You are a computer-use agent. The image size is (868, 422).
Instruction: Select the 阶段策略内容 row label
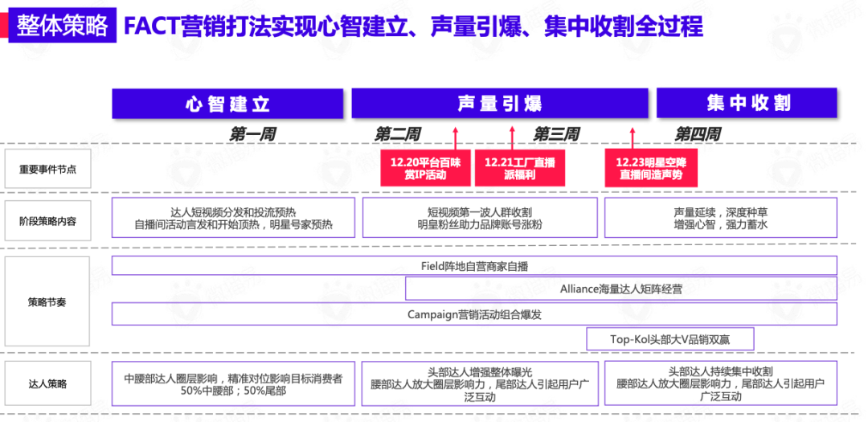point(47,221)
